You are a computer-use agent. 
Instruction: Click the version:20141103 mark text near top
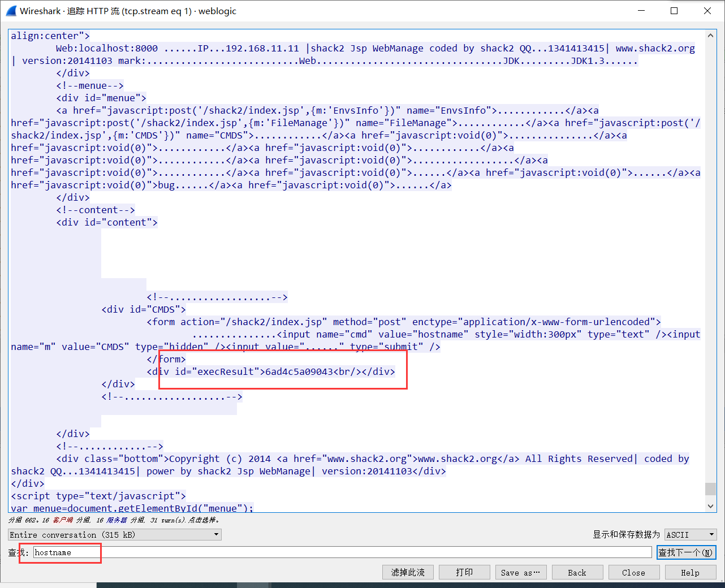point(84,60)
